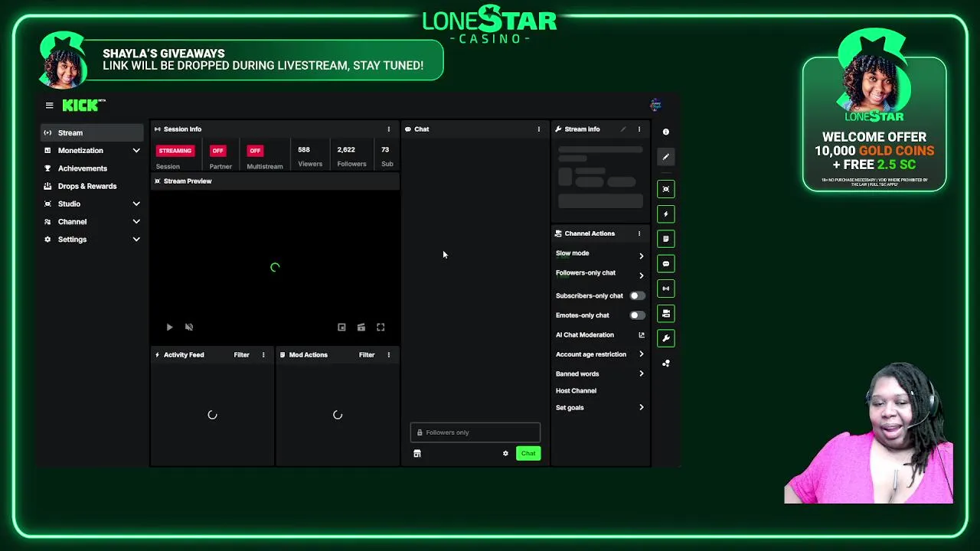Expand Channel section in sidebar

point(91,222)
